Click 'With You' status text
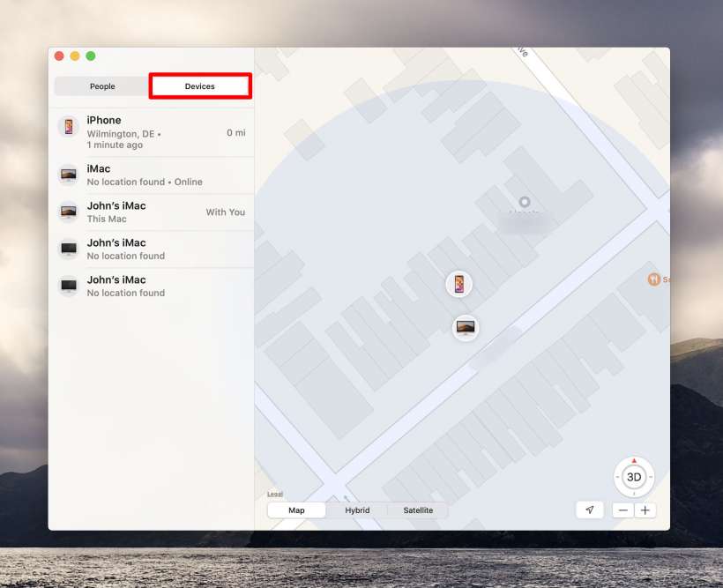Screen dimensions: 723x588 [x=226, y=212]
